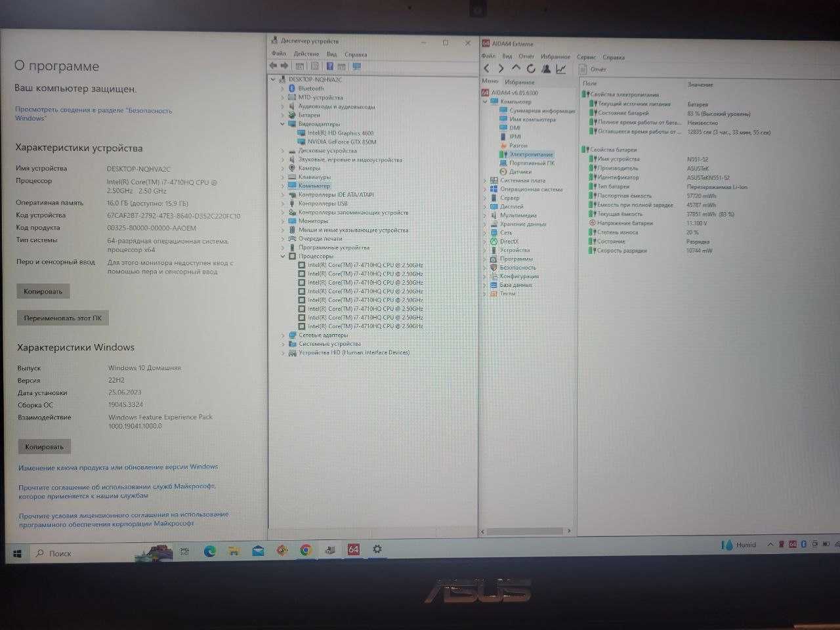Select Электропитание in AIDA64 tree
This screenshot has width=840, height=630.
(531, 154)
